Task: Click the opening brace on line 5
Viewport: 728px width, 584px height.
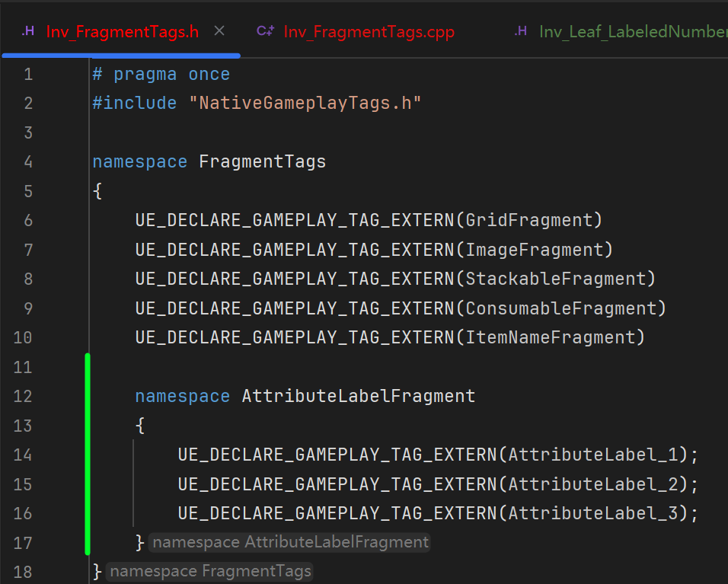Action: click(97, 191)
